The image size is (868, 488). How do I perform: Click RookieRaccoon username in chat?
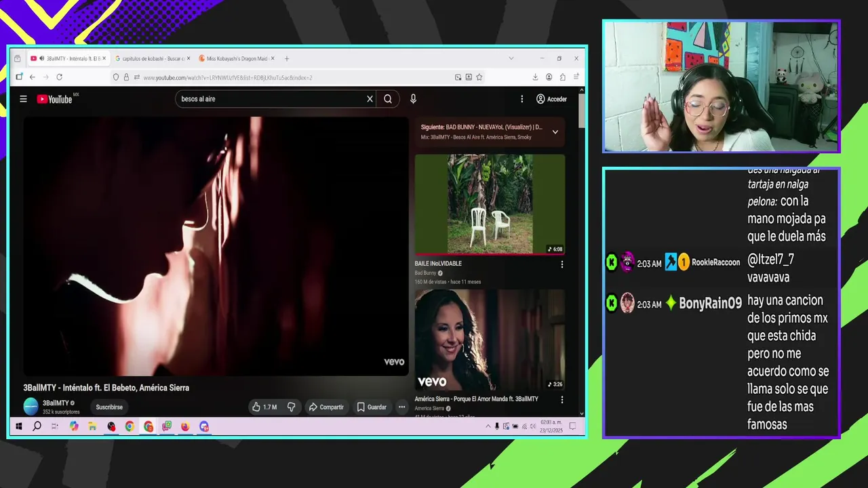pos(716,262)
